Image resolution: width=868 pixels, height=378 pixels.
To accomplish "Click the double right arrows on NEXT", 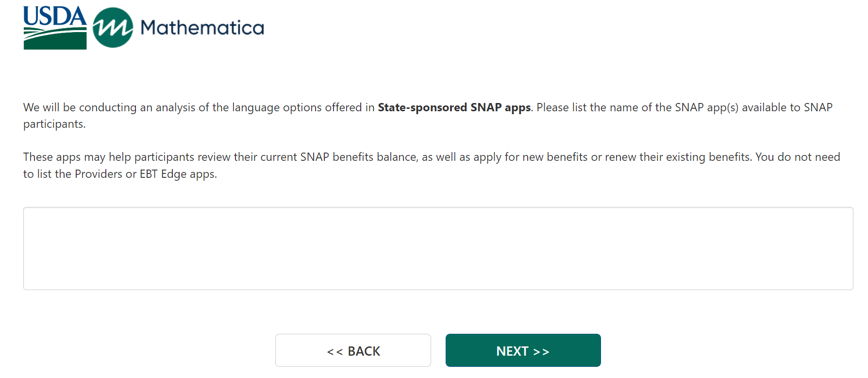I will pos(541,351).
